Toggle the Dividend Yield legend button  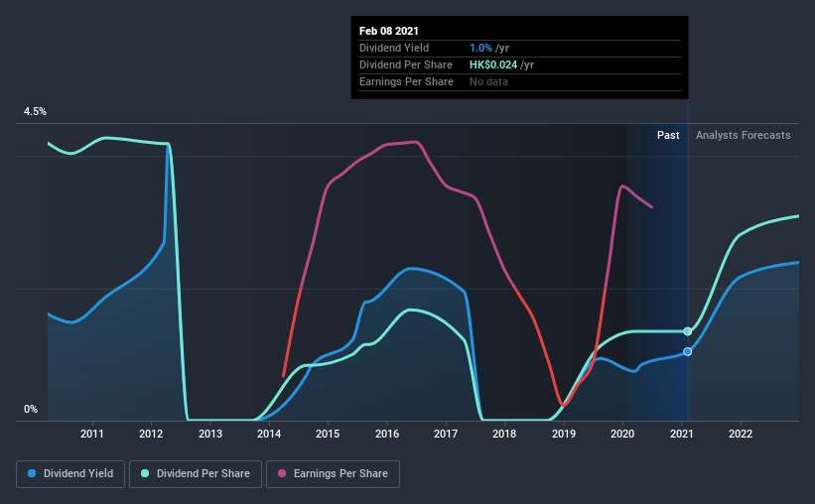(70, 474)
